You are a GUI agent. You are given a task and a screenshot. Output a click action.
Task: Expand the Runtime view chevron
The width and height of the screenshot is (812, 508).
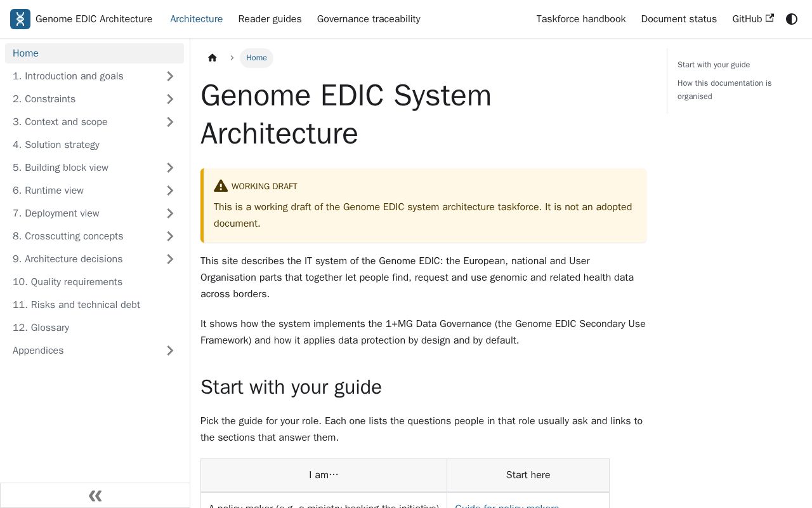170,190
